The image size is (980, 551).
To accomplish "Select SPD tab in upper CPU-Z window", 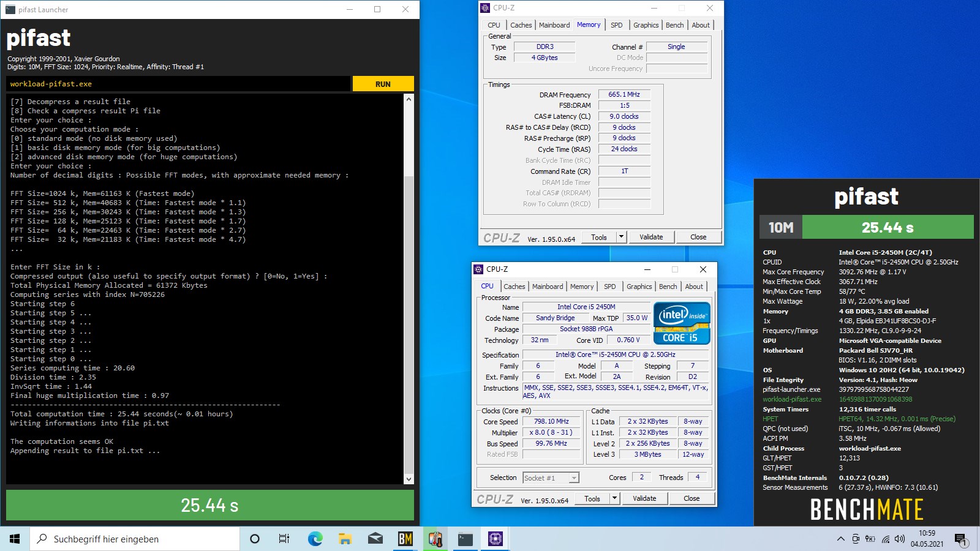I will (x=617, y=25).
